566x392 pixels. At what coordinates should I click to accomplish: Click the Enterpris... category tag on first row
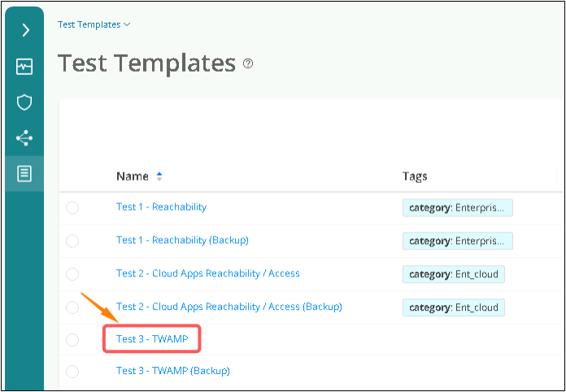457,208
